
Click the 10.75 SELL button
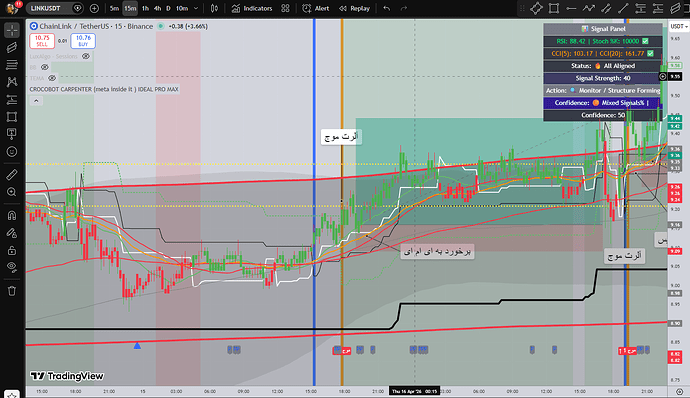tap(42, 41)
